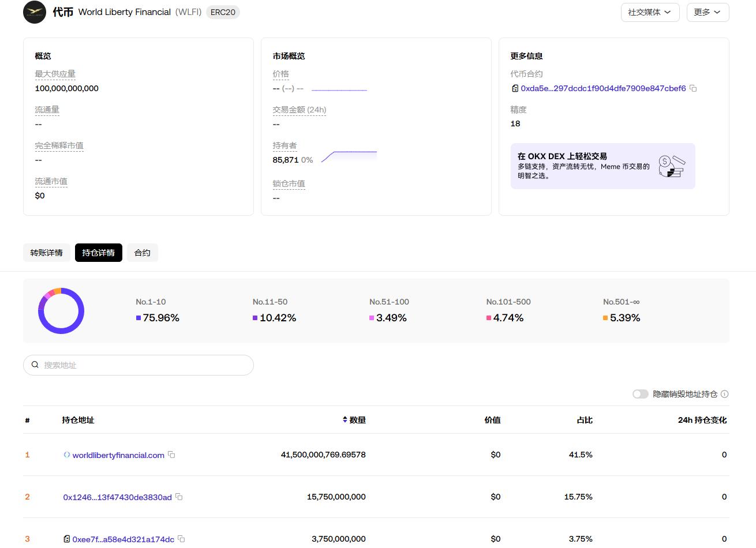
Task: Click the 持仓地址 column header
Action: pos(78,420)
